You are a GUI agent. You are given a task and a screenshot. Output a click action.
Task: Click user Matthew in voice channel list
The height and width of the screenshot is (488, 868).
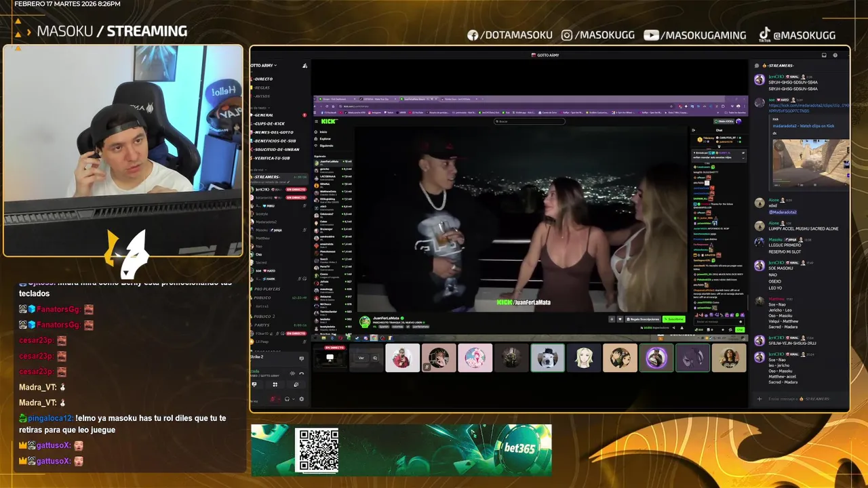[262, 238]
